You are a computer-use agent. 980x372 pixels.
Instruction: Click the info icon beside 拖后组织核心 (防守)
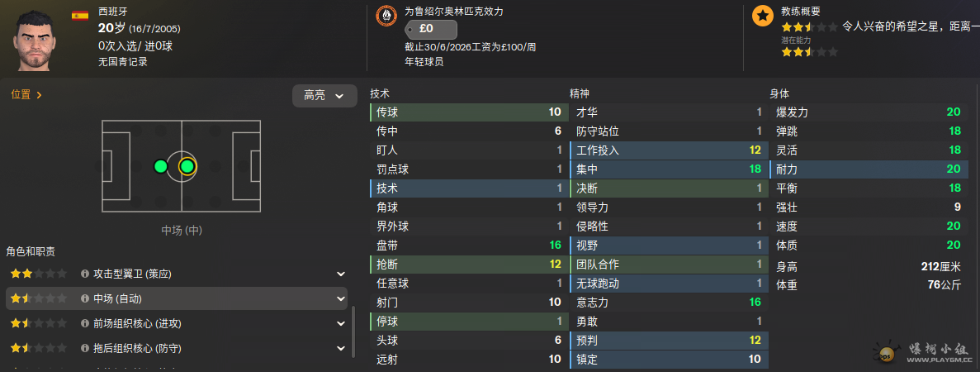coord(85,347)
